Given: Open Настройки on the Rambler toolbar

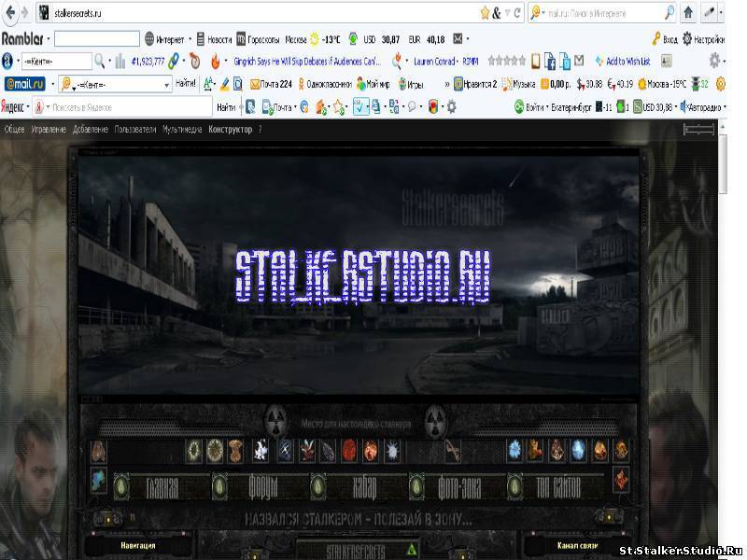Looking at the screenshot, I should click(x=704, y=39).
